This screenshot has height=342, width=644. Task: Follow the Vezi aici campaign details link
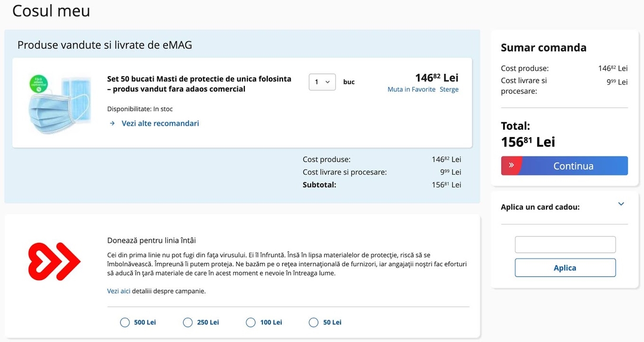(118, 291)
